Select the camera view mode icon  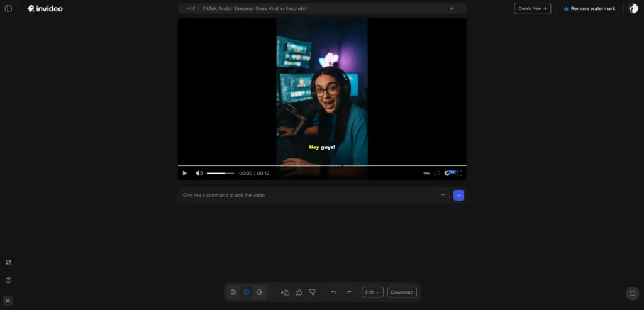[233, 292]
